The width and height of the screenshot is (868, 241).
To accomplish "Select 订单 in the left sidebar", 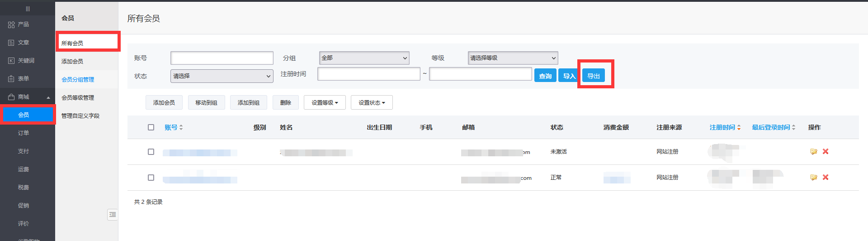I will point(24,133).
